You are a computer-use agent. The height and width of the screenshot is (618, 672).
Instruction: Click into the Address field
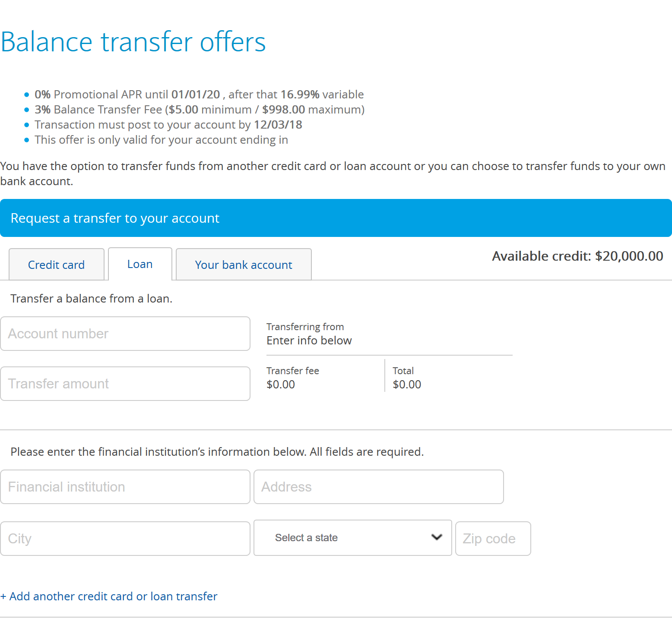pos(379,487)
